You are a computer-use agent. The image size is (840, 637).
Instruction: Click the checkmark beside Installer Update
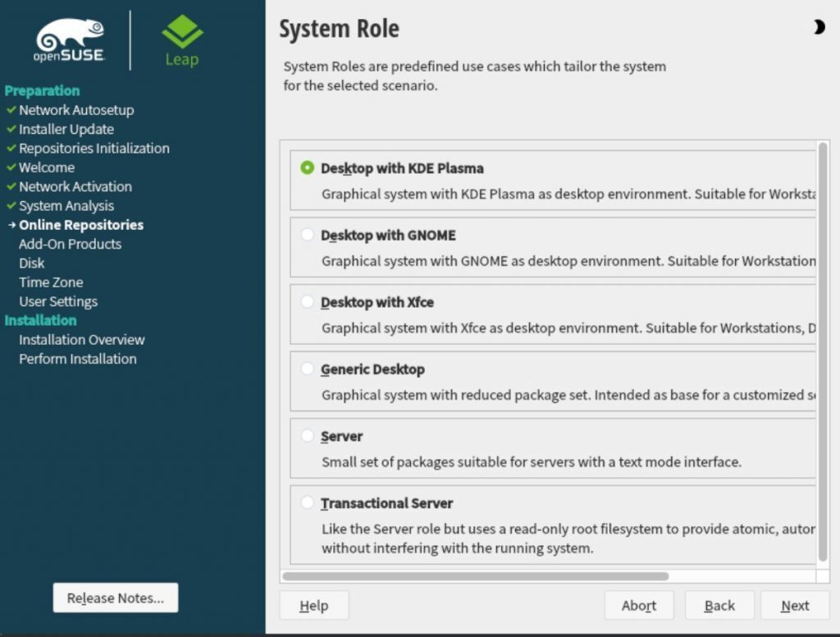(x=10, y=129)
